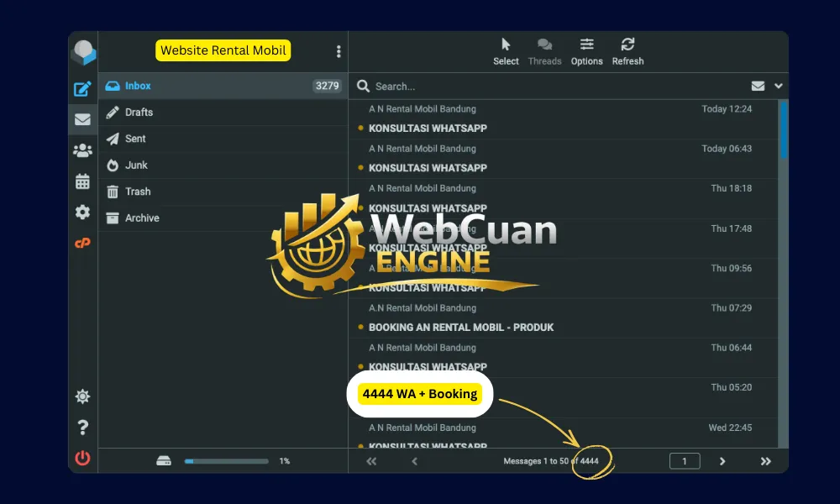Screen dimensions: 840x504
Task: Expand the search options chevron
Action: click(779, 86)
